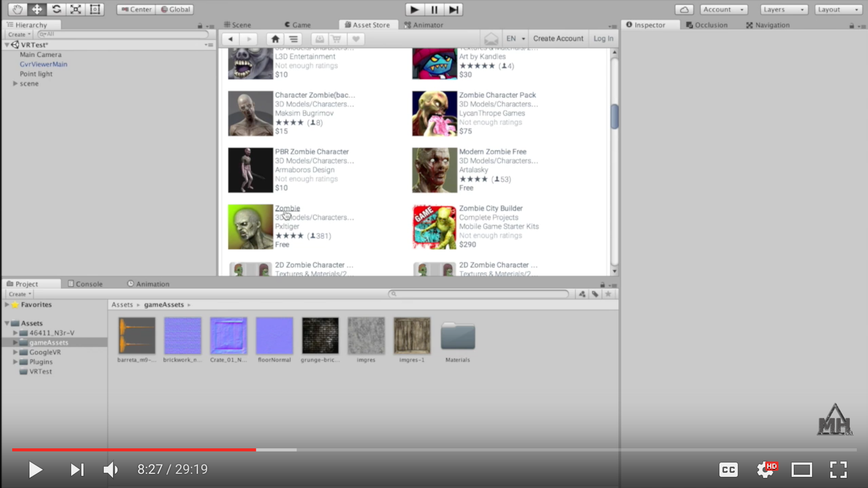Open the Asset Store downloads icon
Screen dimensions: 868x488
coord(320,39)
